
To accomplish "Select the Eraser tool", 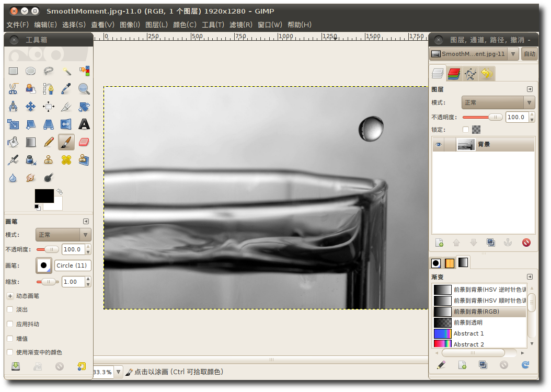I will 84,142.
